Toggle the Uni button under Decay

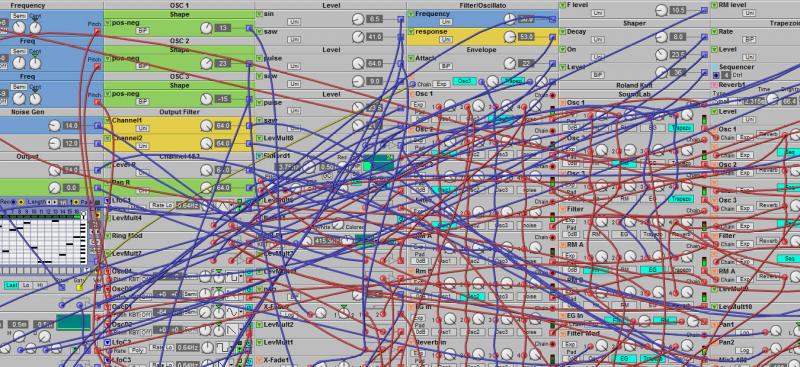tap(597, 40)
